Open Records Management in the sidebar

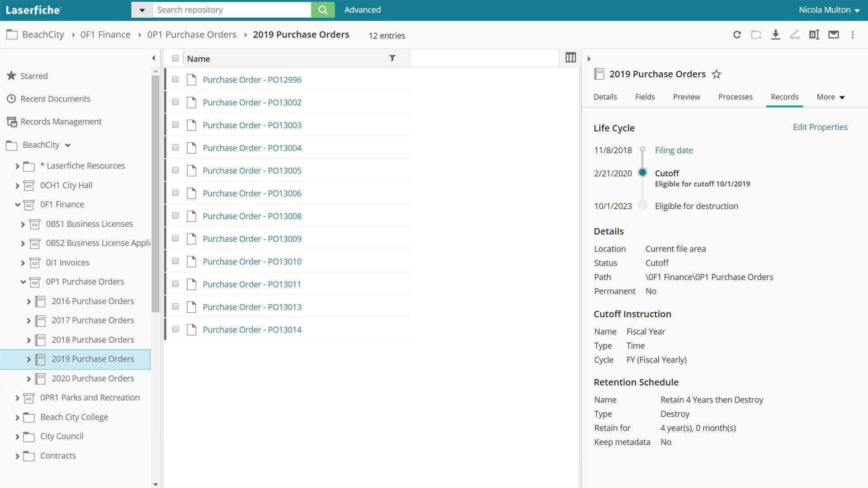click(61, 122)
